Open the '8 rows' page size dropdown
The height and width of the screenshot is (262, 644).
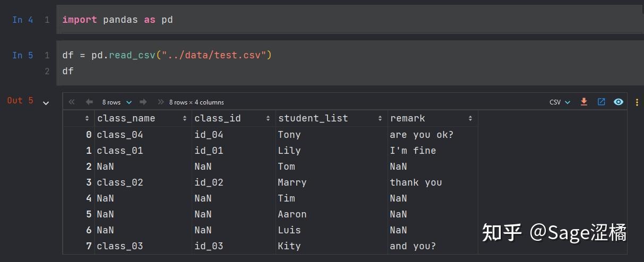coord(116,102)
